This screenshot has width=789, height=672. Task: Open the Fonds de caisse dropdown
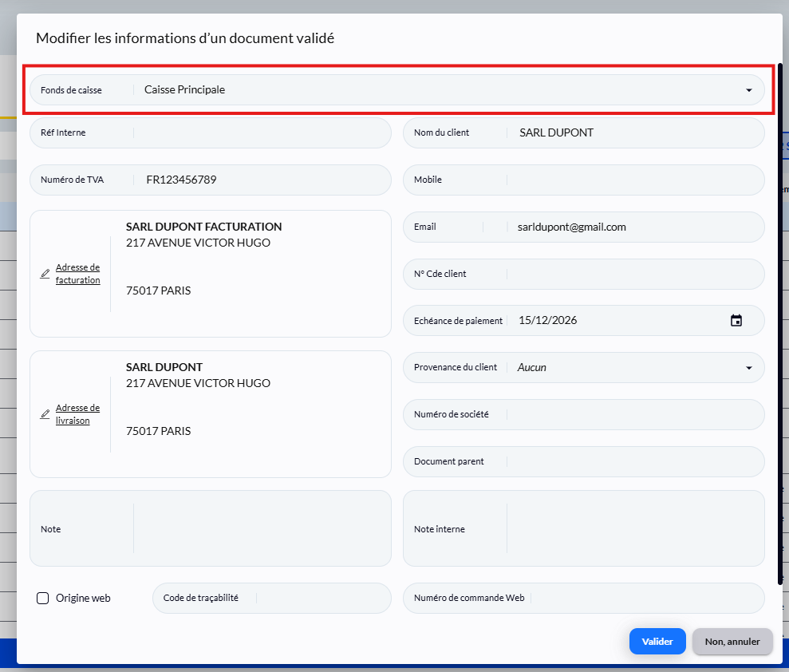tap(397, 89)
